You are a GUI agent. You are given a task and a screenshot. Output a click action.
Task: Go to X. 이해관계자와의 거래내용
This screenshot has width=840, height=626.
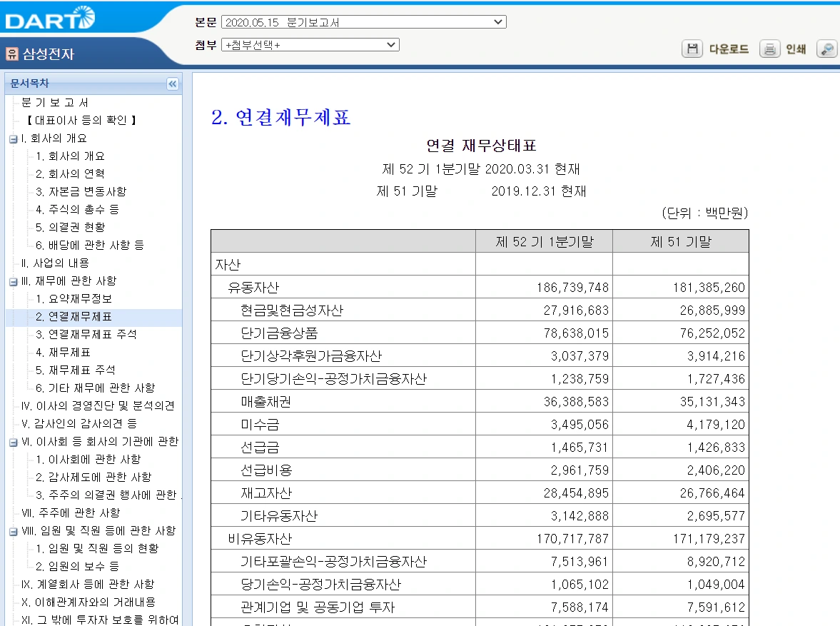coord(88,602)
